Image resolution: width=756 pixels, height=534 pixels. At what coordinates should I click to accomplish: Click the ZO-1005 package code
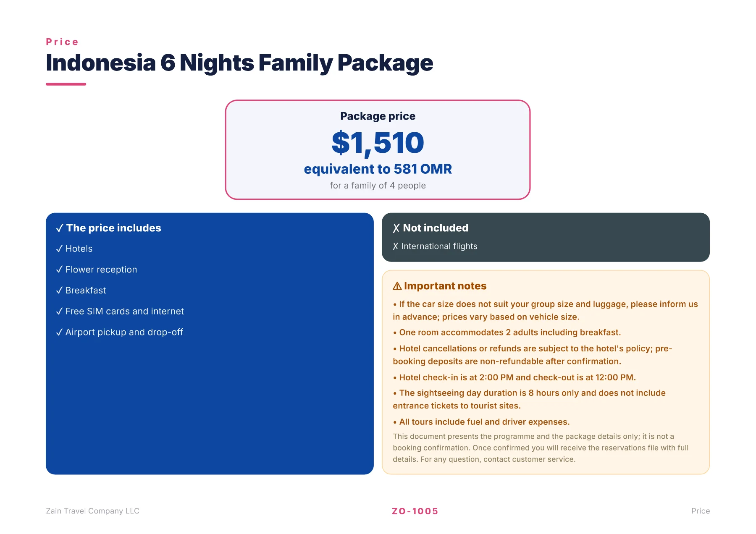pyautogui.click(x=415, y=511)
